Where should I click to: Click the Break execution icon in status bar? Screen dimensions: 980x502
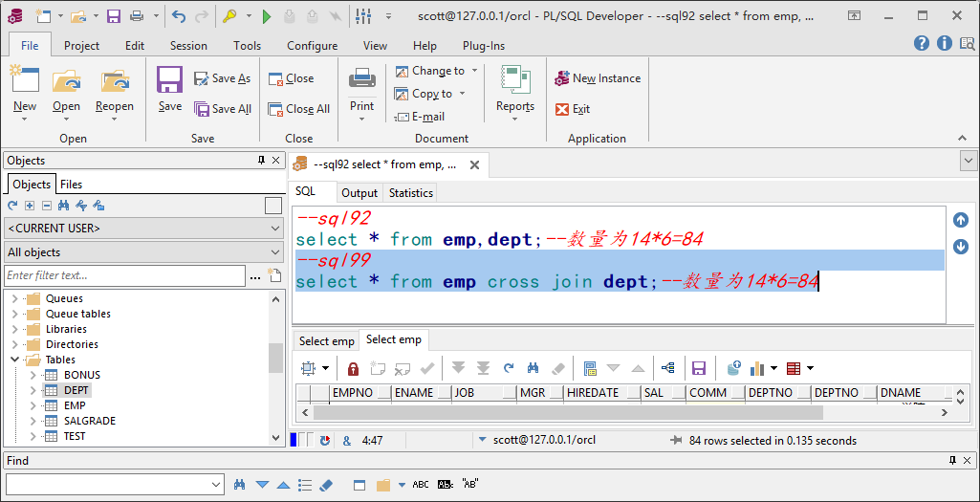coord(325,440)
